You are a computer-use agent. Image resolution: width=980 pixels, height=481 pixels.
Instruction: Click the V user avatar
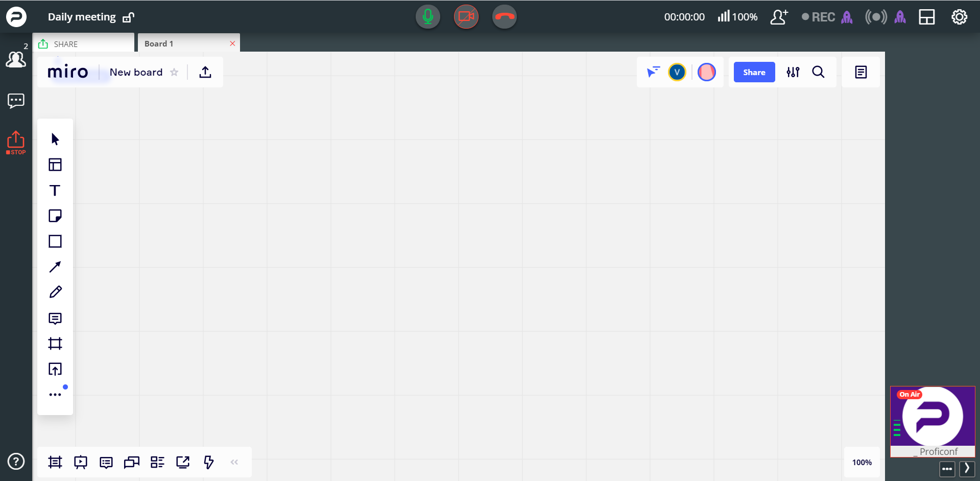tap(677, 72)
